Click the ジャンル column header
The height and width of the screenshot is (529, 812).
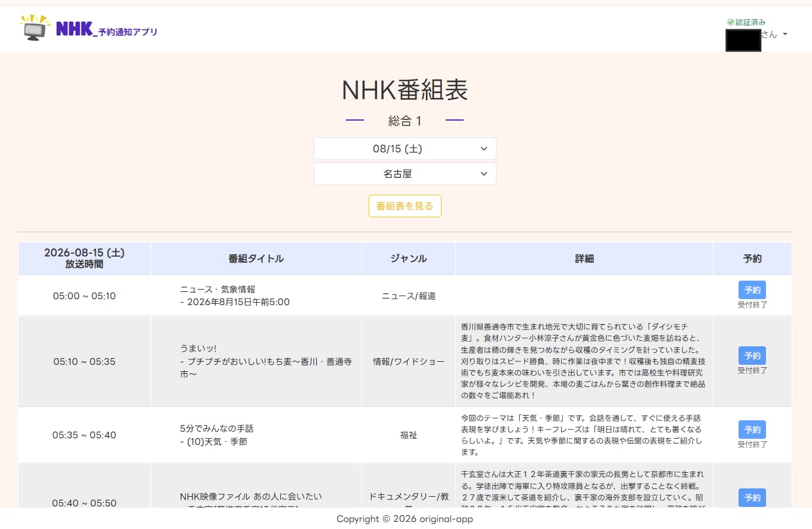(409, 259)
